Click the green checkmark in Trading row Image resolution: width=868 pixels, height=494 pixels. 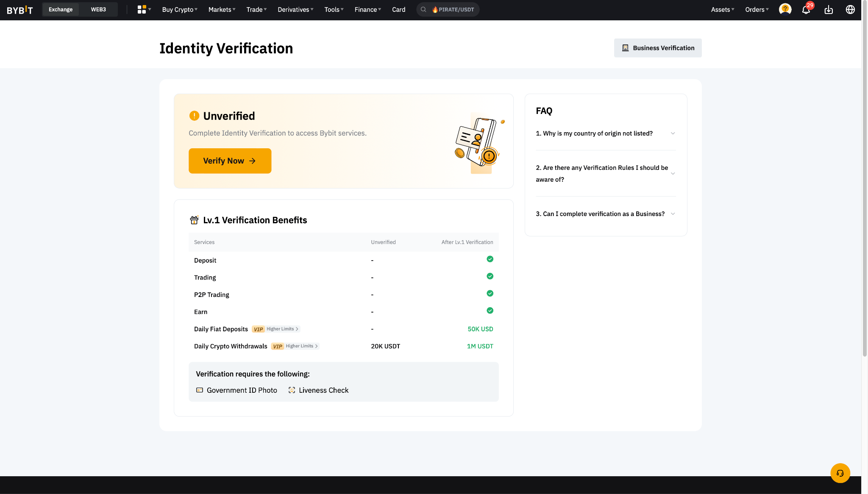[490, 276]
